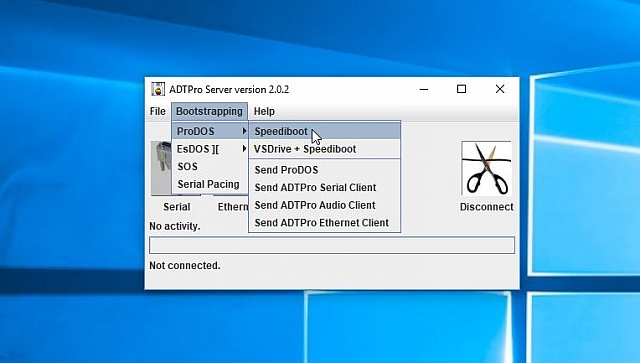Click the Serial label
This screenshot has height=363, width=640.
coord(177,207)
